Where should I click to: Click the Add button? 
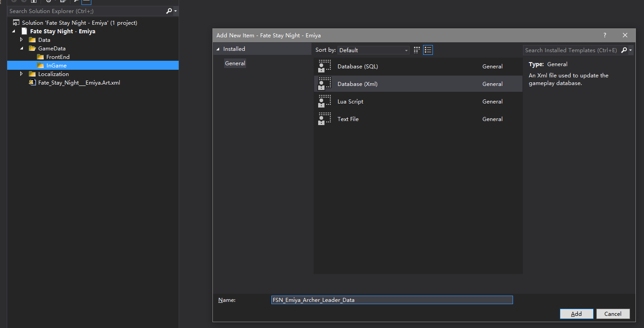576,314
